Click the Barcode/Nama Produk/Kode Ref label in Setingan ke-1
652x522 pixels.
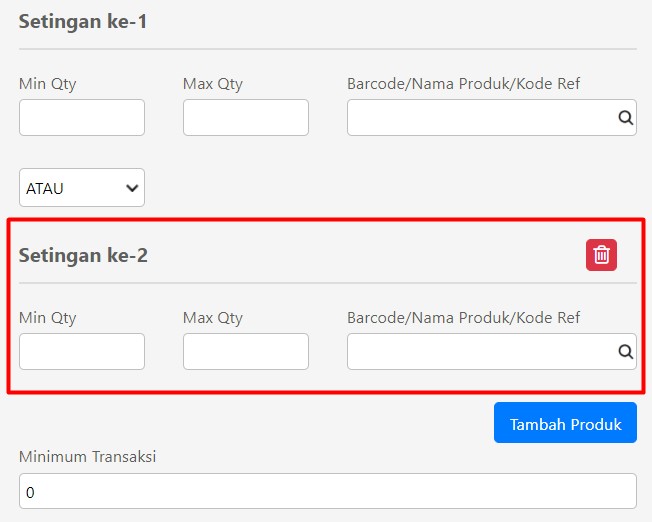463,84
